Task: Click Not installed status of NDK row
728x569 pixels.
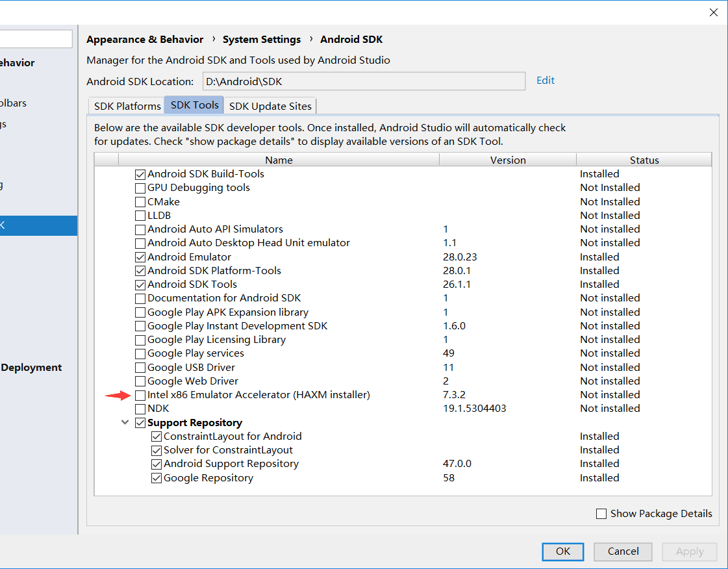Action: tap(610, 409)
